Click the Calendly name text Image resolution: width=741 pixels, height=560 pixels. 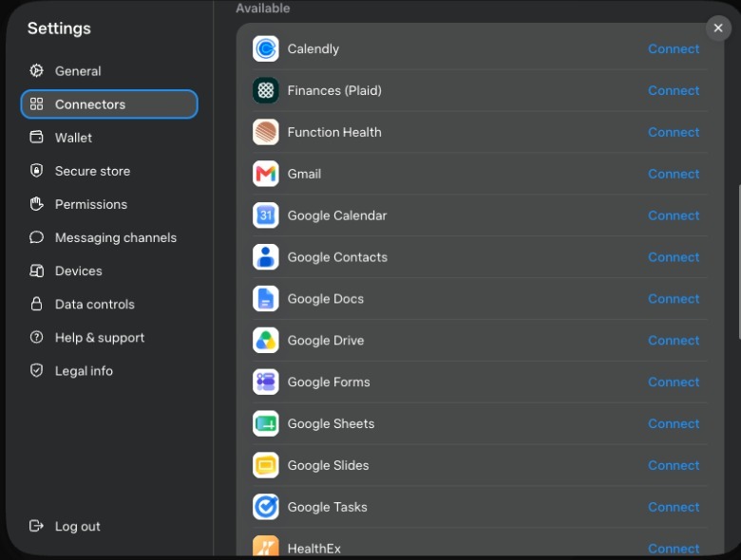tap(313, 48)
